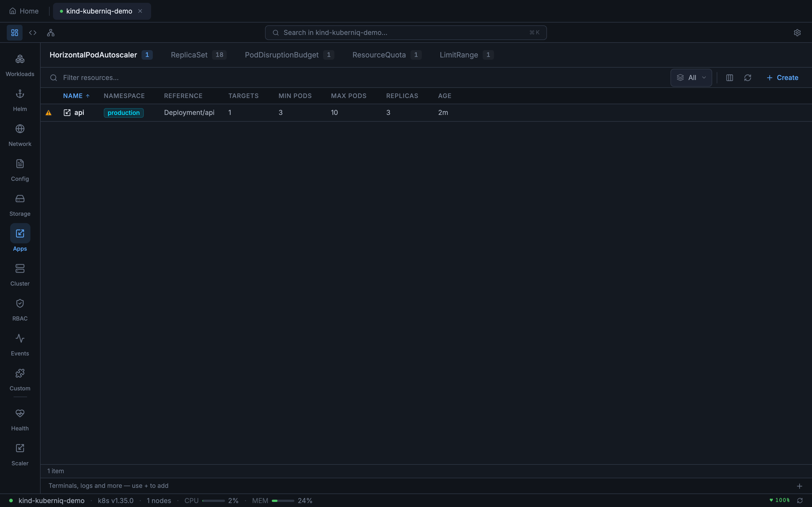Toggle the column layout view
812x507 pixels.
729,77
